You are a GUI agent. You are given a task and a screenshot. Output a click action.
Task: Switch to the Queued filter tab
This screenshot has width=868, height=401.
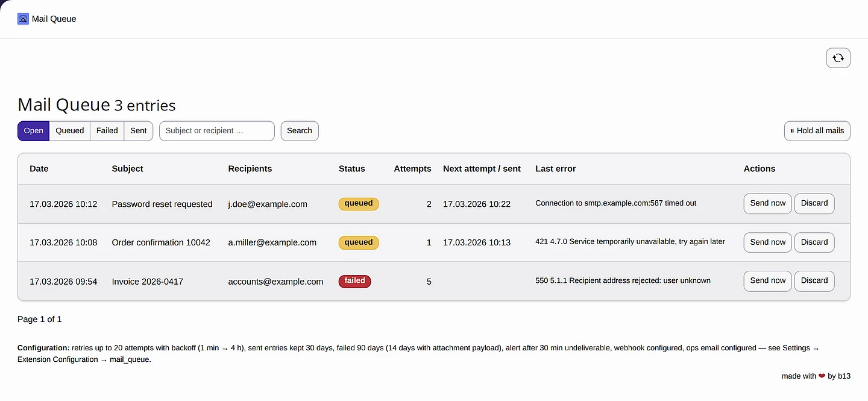[70, 131]
